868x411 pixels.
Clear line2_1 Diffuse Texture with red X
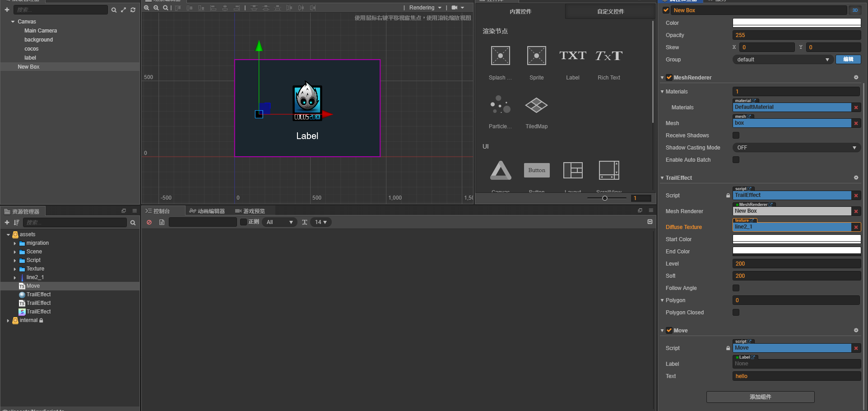(x=856, y=227)
